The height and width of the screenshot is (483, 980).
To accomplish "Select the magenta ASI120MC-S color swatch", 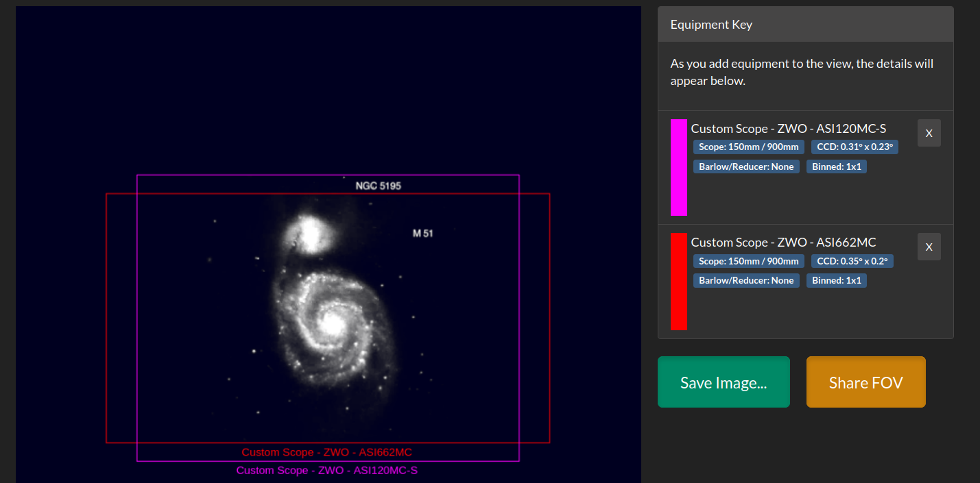I will click(x=678, y=167).
